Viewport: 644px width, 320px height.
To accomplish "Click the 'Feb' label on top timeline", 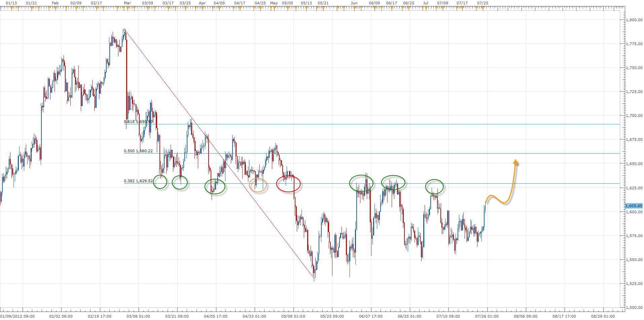I will [56, 3].
